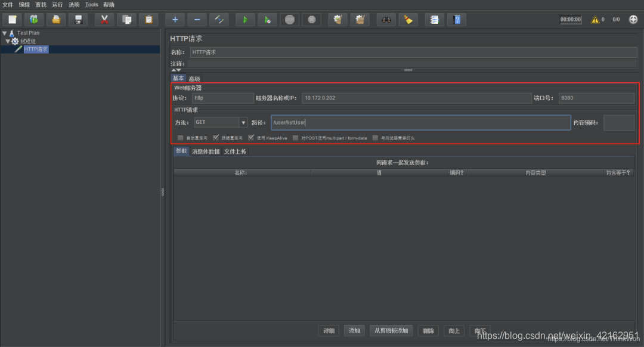
Task: Expand all nodes with plus icon
Action: [x=175, y=19]
